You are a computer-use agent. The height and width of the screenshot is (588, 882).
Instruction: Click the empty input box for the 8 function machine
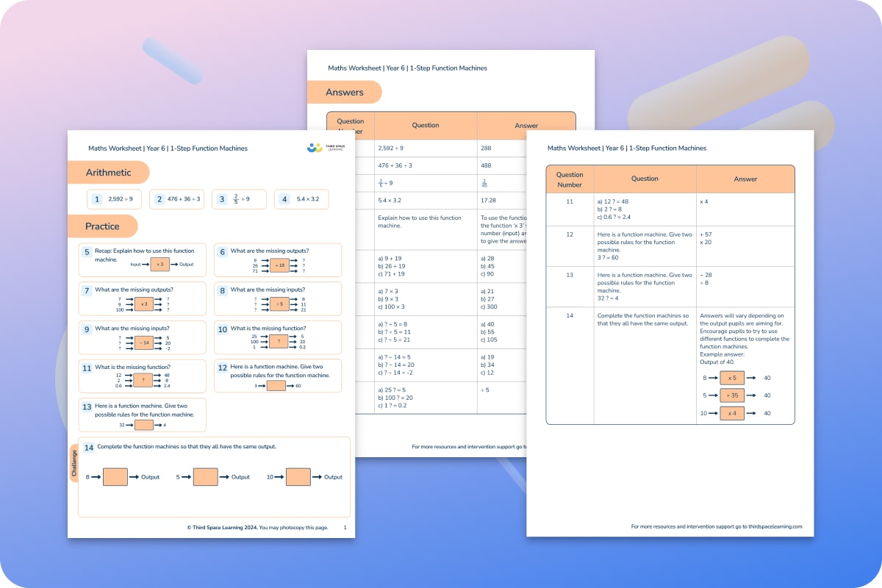114,476
